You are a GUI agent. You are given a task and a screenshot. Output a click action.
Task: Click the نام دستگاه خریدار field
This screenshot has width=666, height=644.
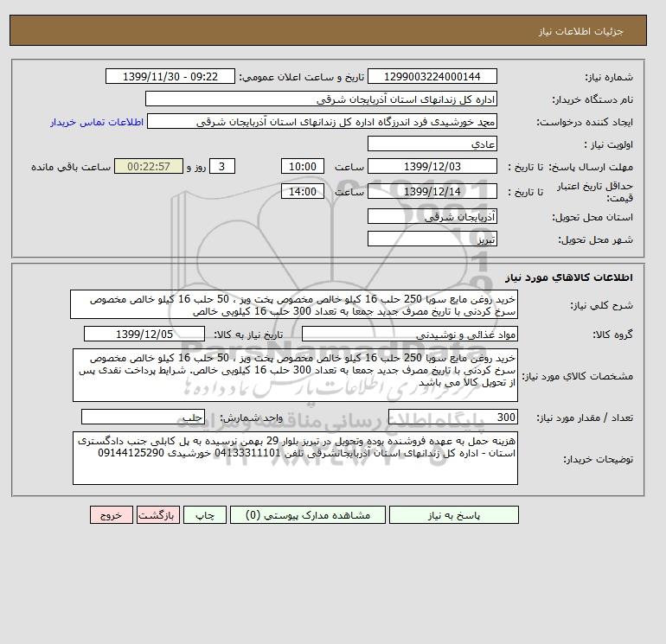pyautogui.click(x=321, y=99)
